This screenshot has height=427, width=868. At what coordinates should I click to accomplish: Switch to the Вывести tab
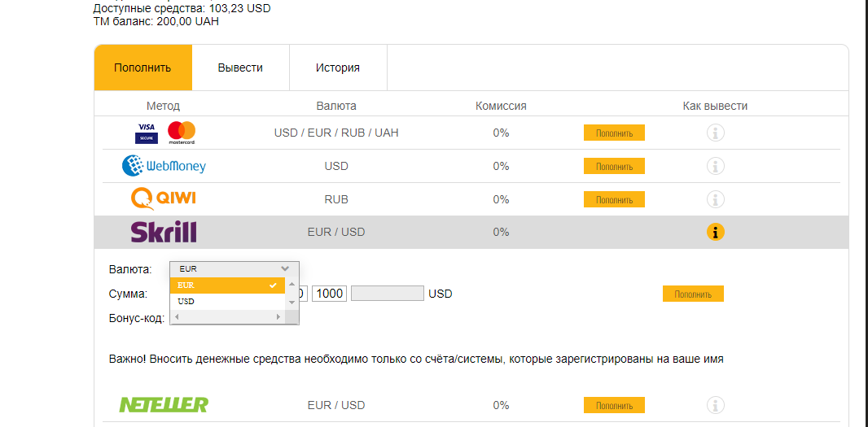(240, 68)
